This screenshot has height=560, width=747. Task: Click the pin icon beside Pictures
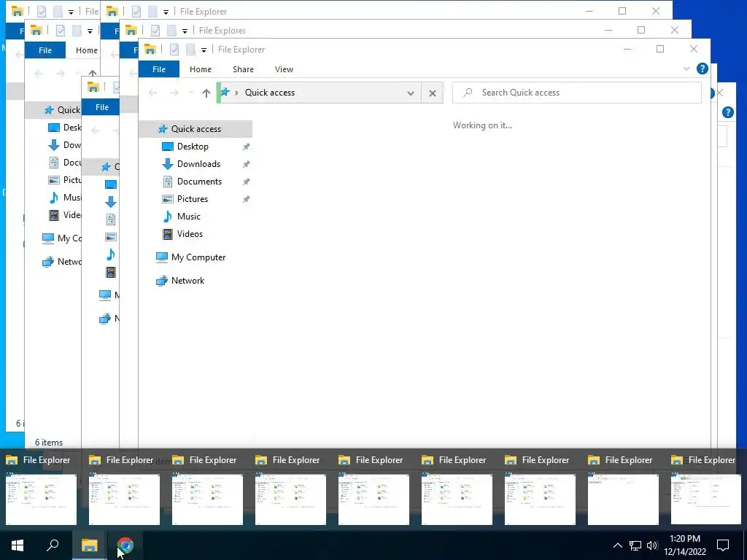[x=246, y=200]
